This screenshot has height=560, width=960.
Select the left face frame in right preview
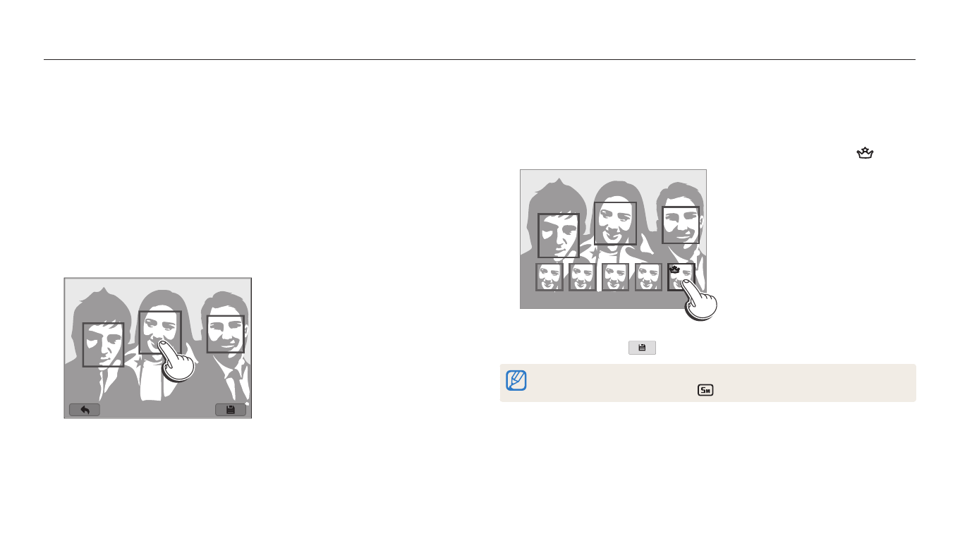click(559, 236)
